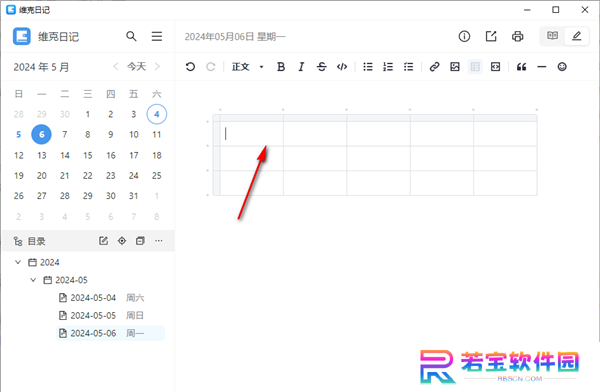Toggle italic formatting
Image resolution: width=600 pixels, height=392 pixels.
click(301, 67)
